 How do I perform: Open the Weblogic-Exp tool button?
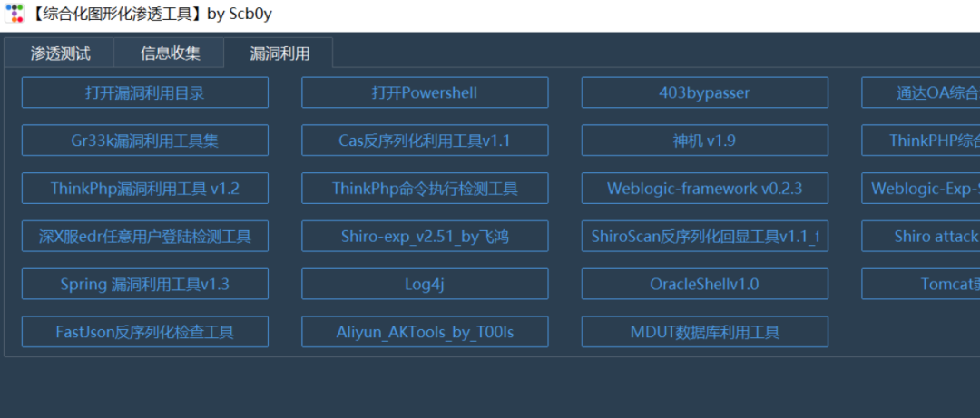[921, 189]
